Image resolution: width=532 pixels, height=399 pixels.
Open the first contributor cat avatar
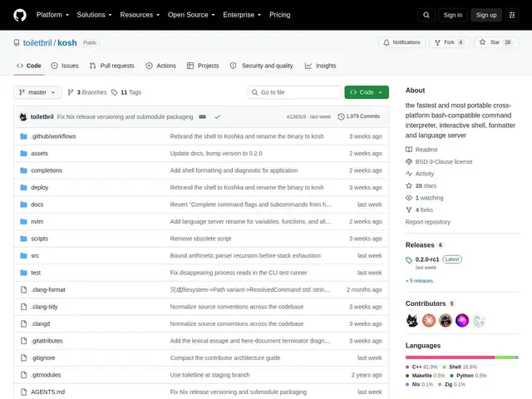(x=412, y=320)
